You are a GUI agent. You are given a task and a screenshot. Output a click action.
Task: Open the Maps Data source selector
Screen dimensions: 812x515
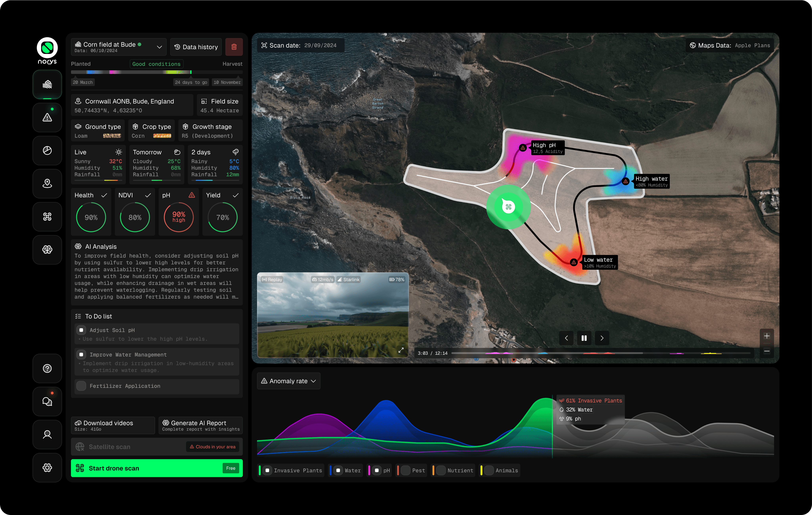[x=730, y=45]
